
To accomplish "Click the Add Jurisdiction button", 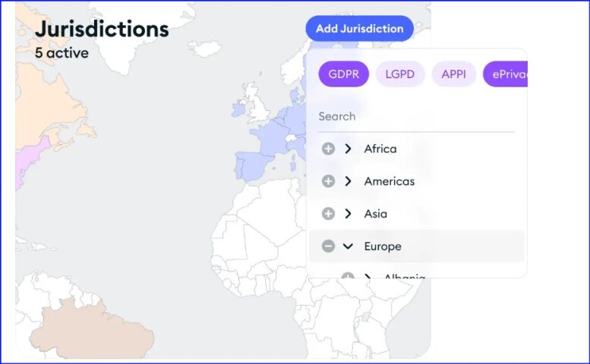I will [359, 29].
